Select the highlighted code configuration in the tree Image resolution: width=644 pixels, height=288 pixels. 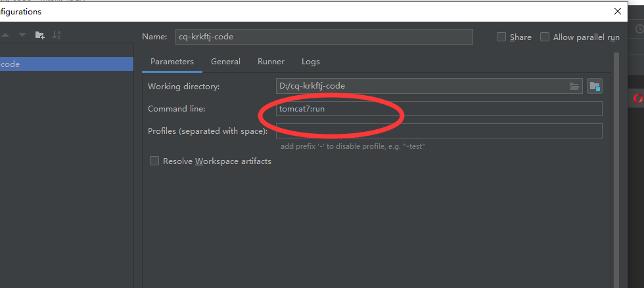coord(66,64)
